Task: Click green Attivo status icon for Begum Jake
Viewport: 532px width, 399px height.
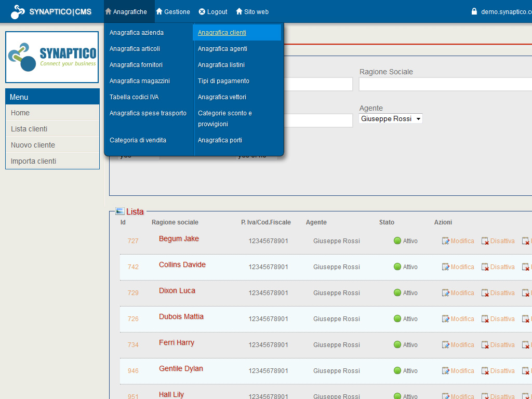Action: click(397, 241)
